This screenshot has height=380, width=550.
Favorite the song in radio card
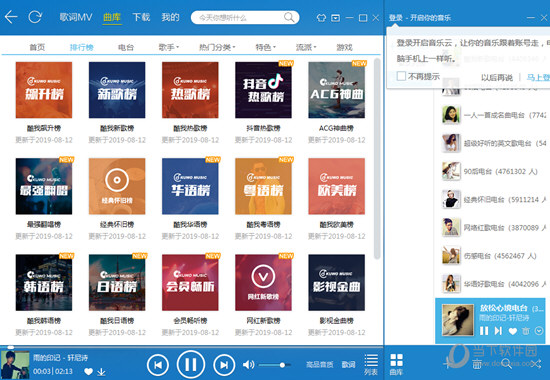pos(512,331)
